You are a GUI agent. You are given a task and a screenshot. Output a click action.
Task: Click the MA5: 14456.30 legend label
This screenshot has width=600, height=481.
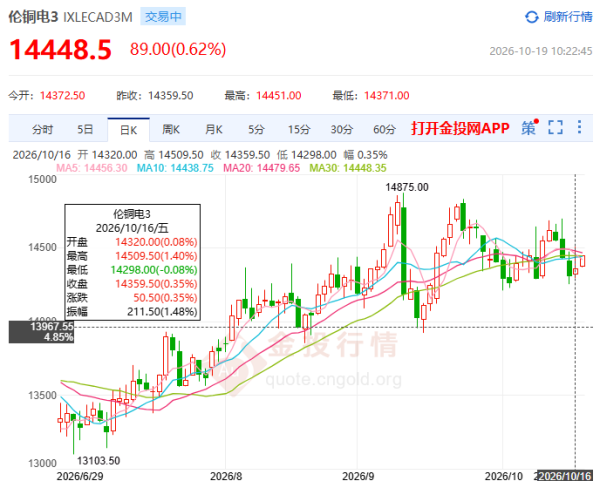click(92, 168)
